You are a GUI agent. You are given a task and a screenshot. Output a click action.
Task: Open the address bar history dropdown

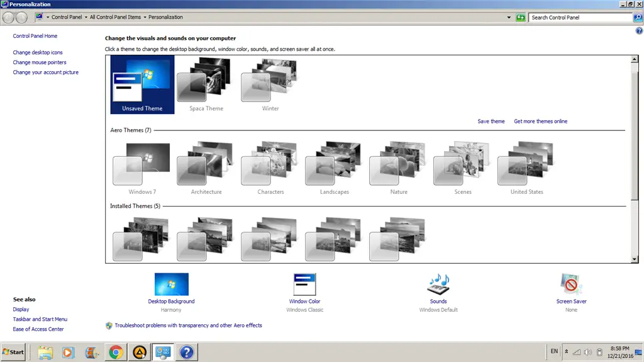[x=509, y=17]
